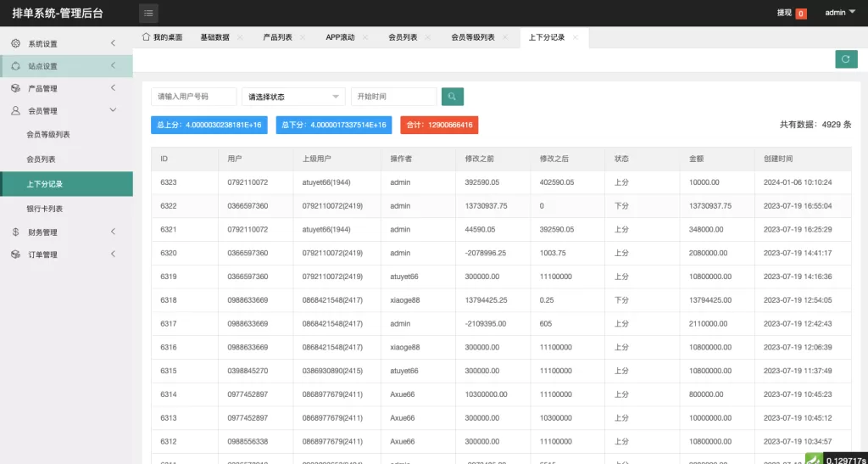The height and width of the screenshot is (464, 868).
Task: Switch to the 我的桌面 home tab
Action: [x=162, y=38]
